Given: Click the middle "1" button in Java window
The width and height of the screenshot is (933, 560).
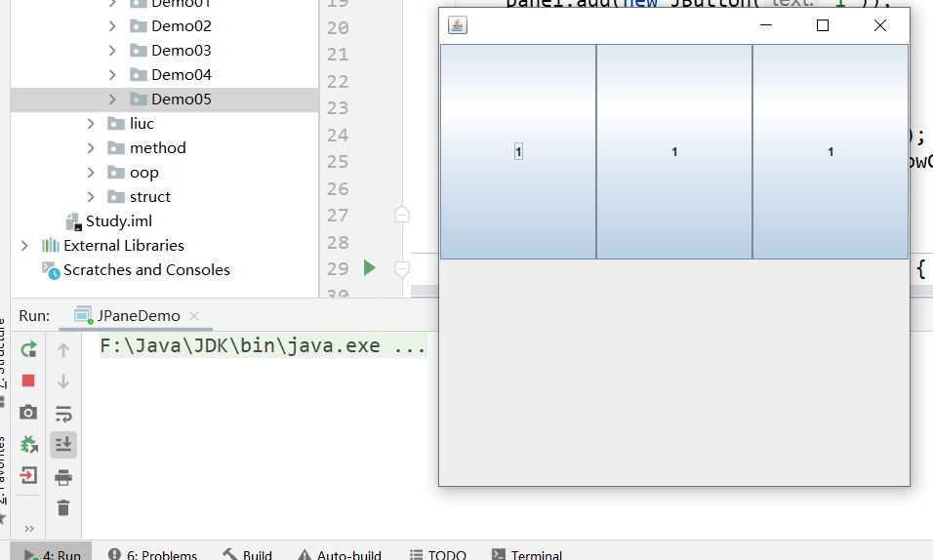Looking at the screenshot, I should point(674,151).
